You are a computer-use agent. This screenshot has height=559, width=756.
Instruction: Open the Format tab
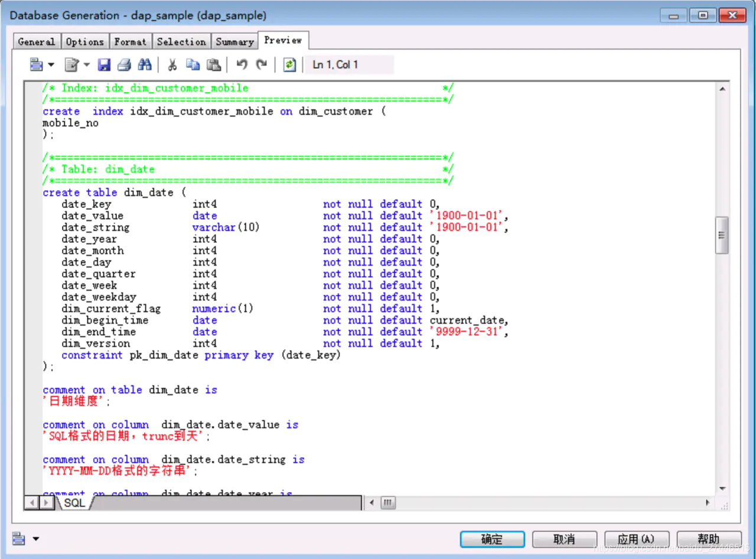coord(131,41)
